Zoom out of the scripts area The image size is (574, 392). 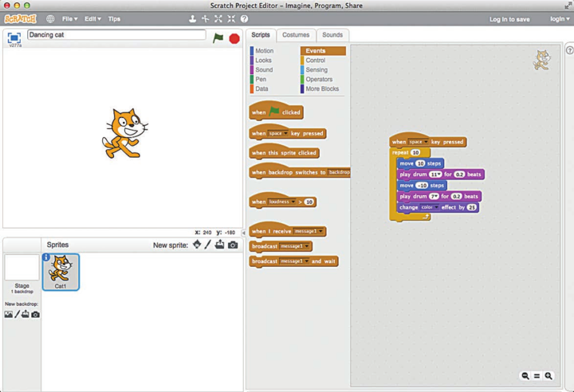tap(525, 375)
